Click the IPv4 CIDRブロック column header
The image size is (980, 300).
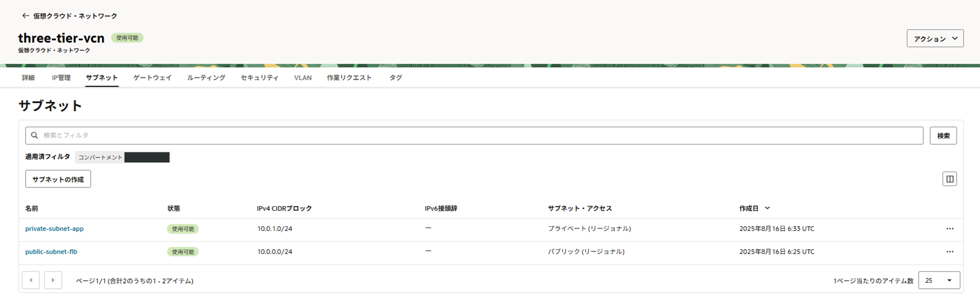click(x=284, y=208)
